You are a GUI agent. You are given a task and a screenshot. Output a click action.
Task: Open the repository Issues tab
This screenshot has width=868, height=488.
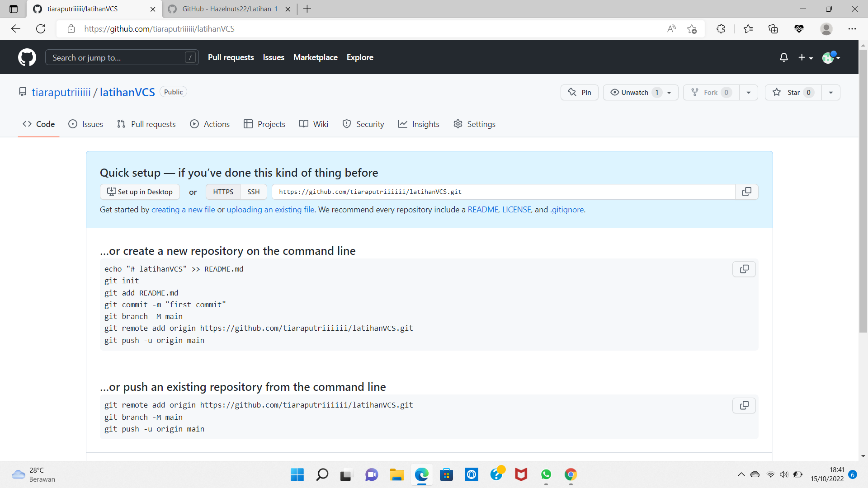click(x=85, y=124)
